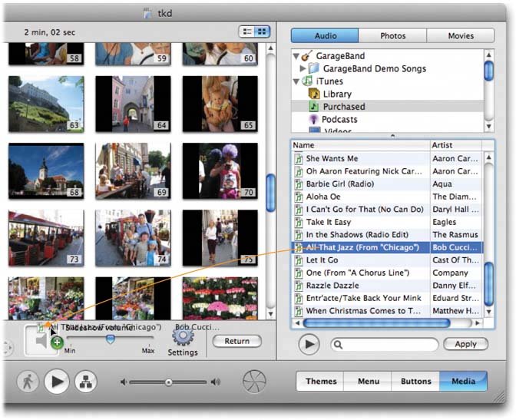Click the Apply button

[x=465, y=345]
